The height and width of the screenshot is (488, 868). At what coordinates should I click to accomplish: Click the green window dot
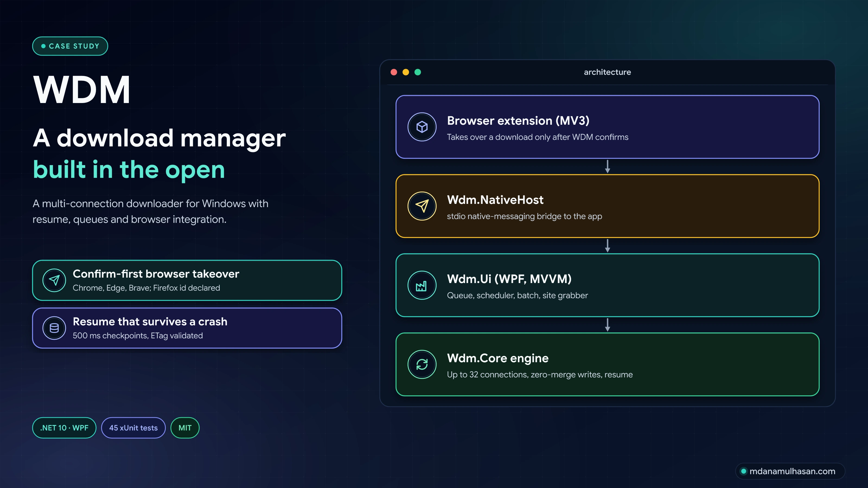point(418,72)
